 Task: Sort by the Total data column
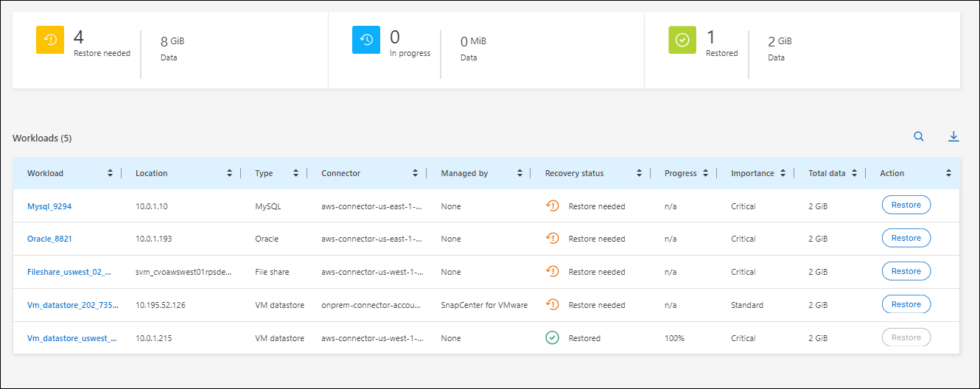tap(855, 173)
